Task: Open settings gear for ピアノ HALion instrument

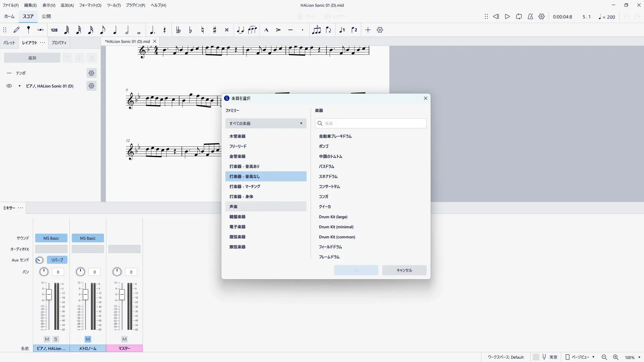Action: pos(91,86)
